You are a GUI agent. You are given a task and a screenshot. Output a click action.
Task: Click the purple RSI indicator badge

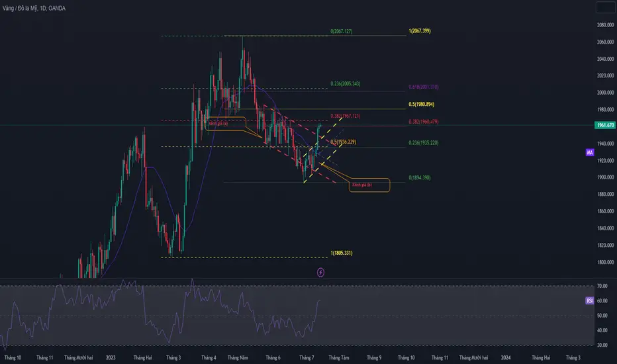(589, 300)
